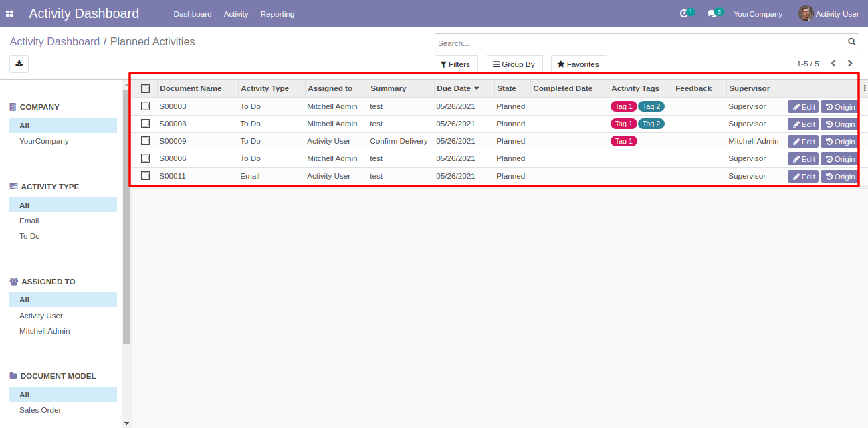Click the Confirm Delivery summary cell
The width and height of the screenshot is (868, 428).
coord(399,141)
